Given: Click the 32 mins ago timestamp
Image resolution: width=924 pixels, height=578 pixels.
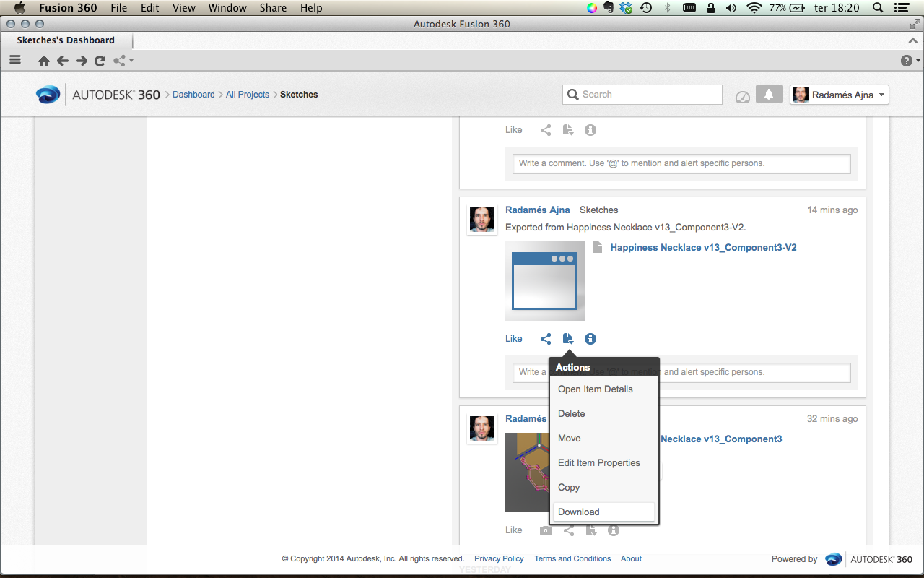Looking at the screenshot, I should click(x=832, y=419).
